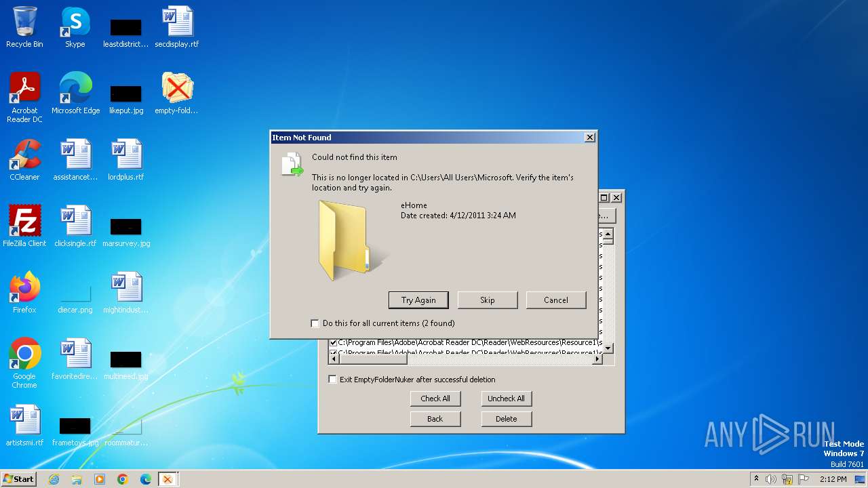The height and width of the screenshot is (488, 868).
Task: Open network tray icon
Action: point(787,479)
